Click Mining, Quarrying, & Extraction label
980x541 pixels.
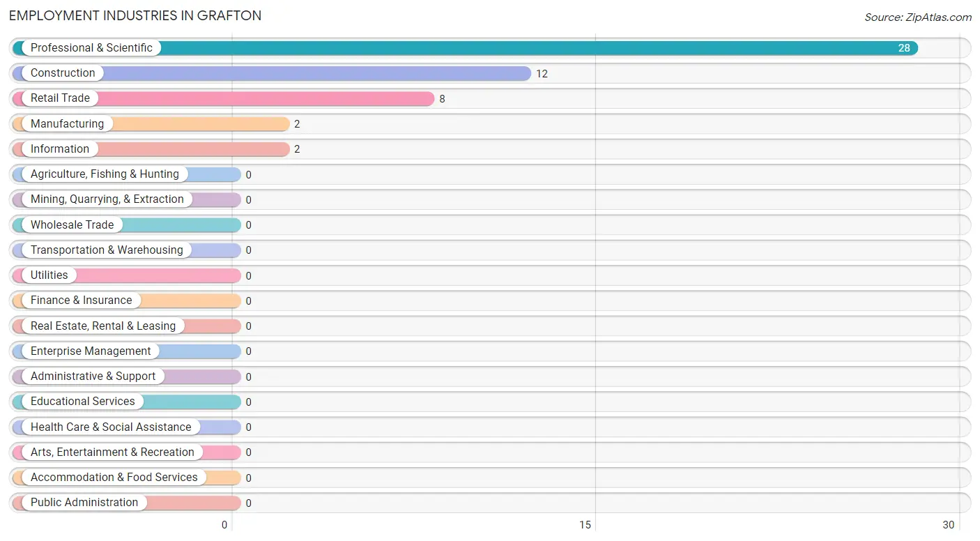(x=107, y=199)
